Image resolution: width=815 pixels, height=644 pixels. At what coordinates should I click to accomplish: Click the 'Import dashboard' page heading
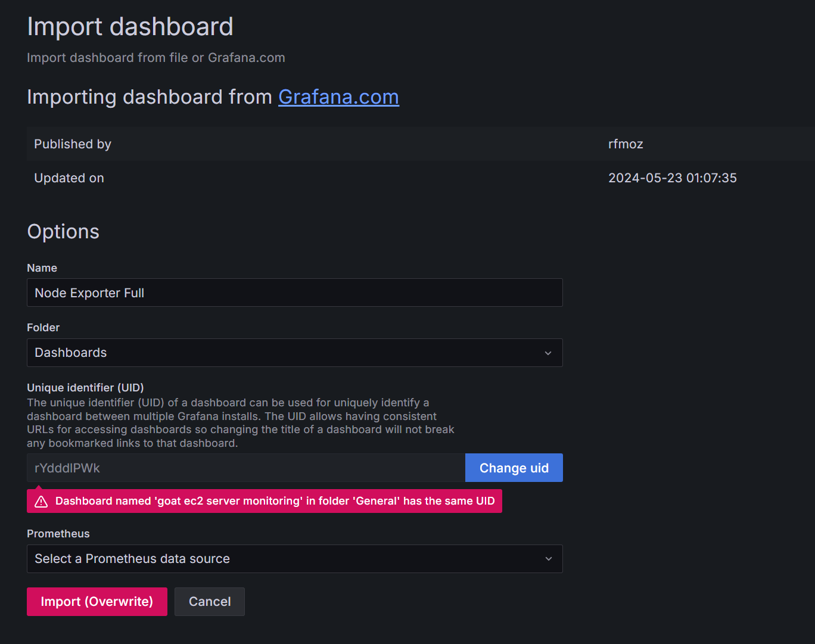coord(130,27)
